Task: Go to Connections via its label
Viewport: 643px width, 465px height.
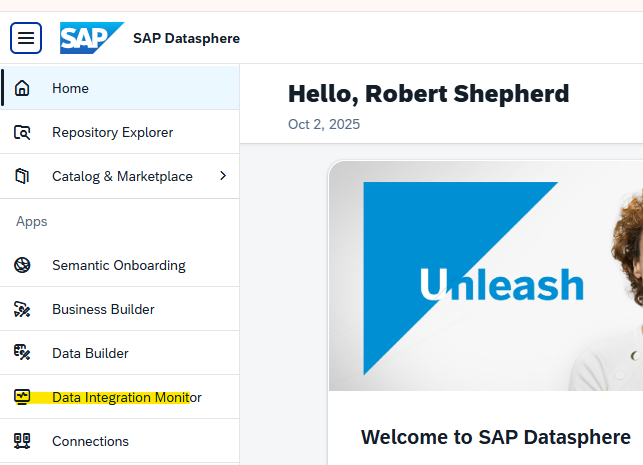Action: coord(90,441)
